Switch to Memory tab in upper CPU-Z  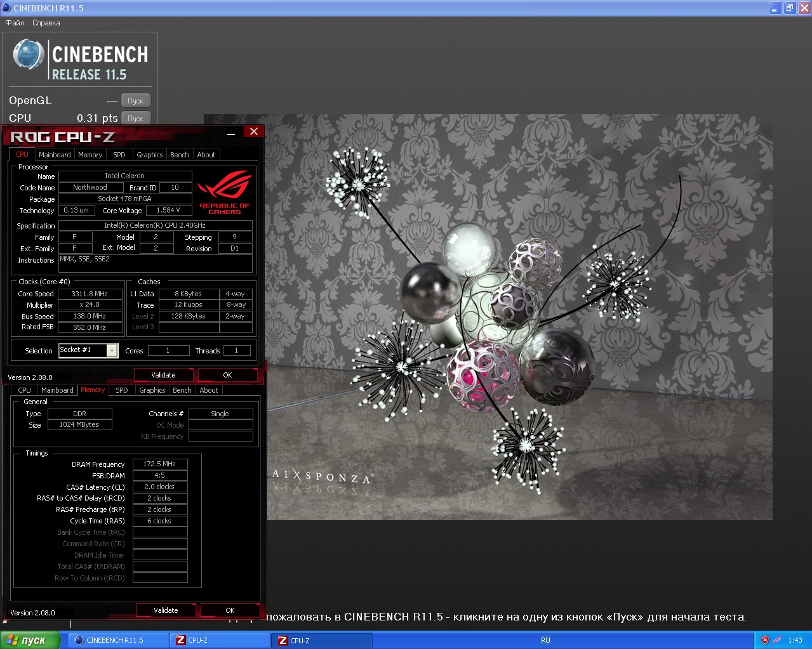(x=90, y=155)
